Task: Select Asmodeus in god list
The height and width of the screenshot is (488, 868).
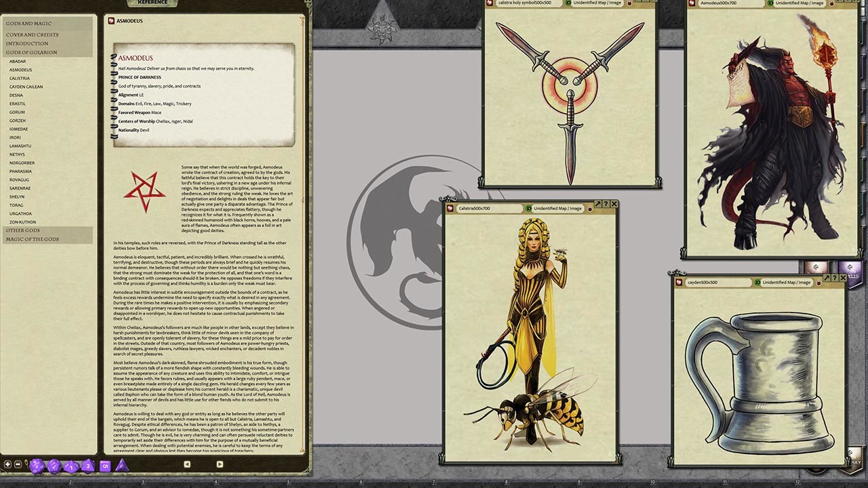Action: click(20, 70)
